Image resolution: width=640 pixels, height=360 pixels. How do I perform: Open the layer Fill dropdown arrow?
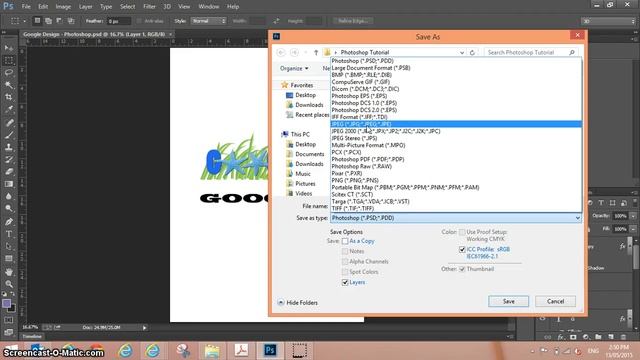(633, 229)
